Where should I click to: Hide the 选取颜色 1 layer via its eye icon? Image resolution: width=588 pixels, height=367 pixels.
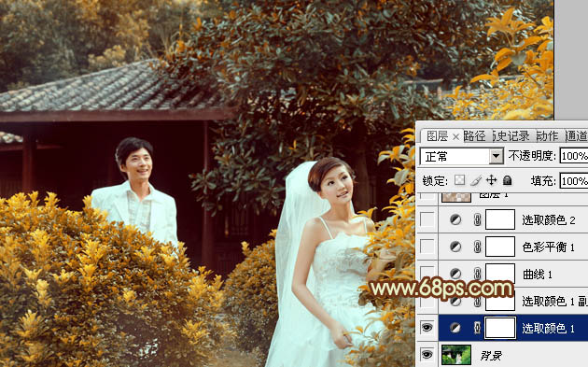point(427,328)
